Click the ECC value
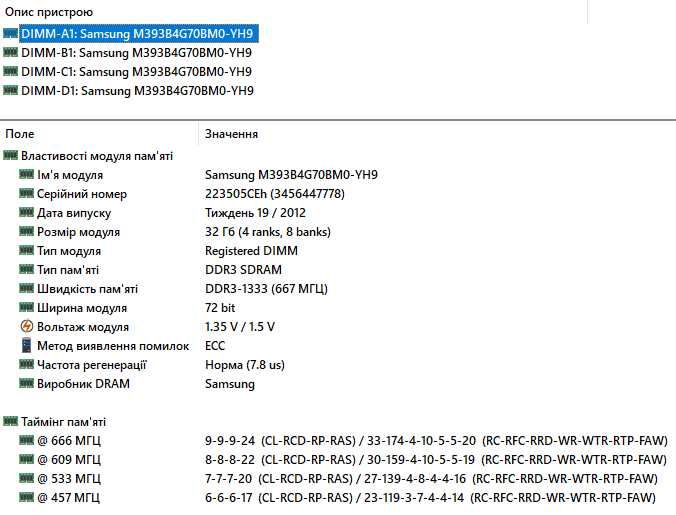 tap(215, 346)
